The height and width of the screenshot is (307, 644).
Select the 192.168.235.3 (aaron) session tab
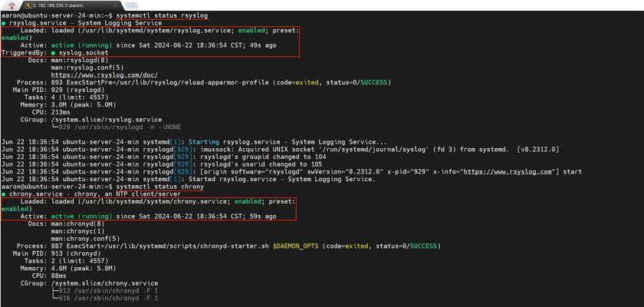[x=70, y=5]
